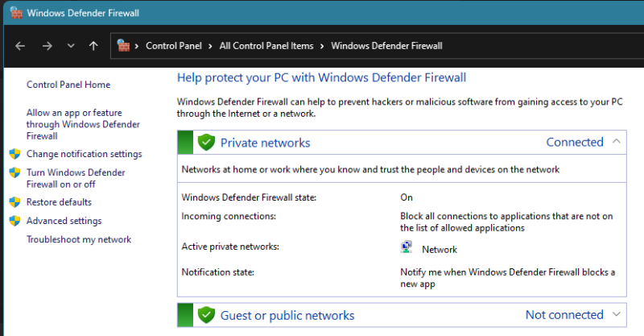Screen dimensions: 644x336
Task: Click the firewall icon in the address bar
Action: (x=123, y=46)
